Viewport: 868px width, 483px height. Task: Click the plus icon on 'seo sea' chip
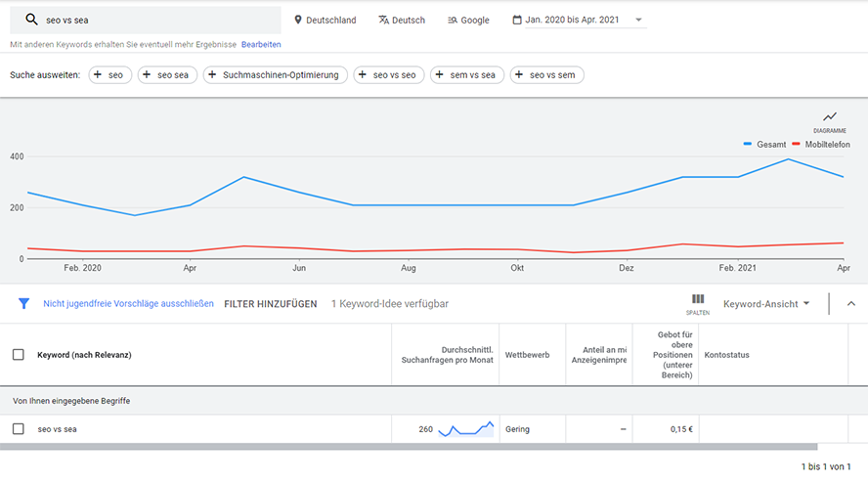point(147,74)
